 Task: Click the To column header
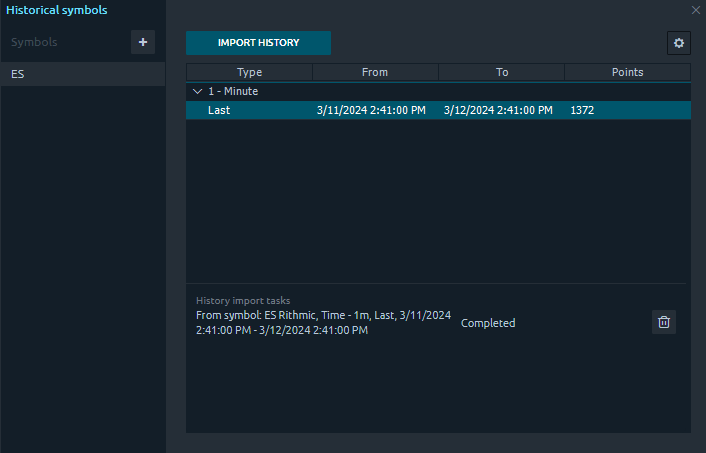coord(501,72)
